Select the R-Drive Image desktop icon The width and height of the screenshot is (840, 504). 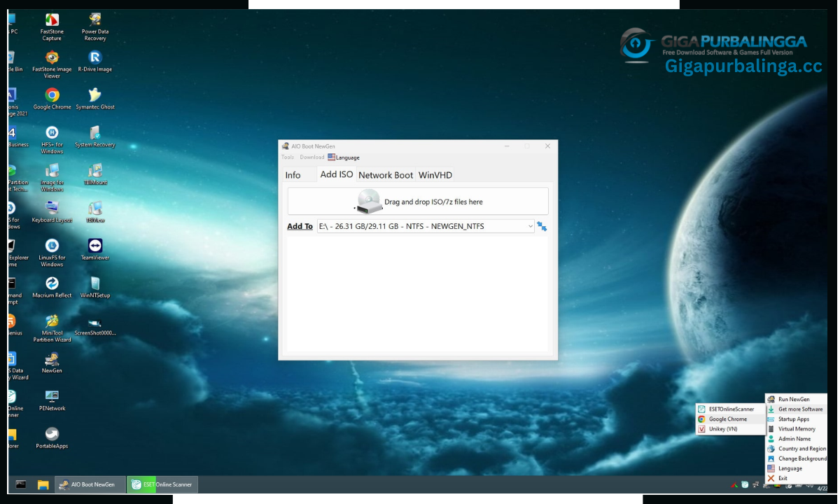point(95,61)
